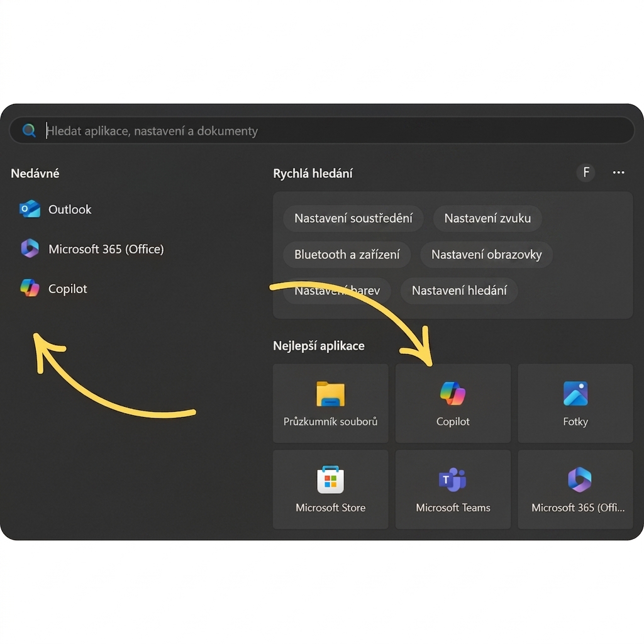The width and height of the screenshot is (644, 644).
Task: Click the Microsoft Store tile label
Action: click(331, 508)
